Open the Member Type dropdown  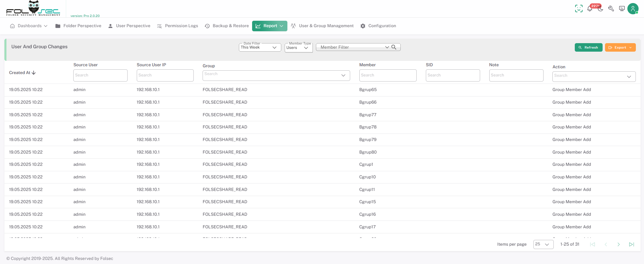tap(298, 48)
